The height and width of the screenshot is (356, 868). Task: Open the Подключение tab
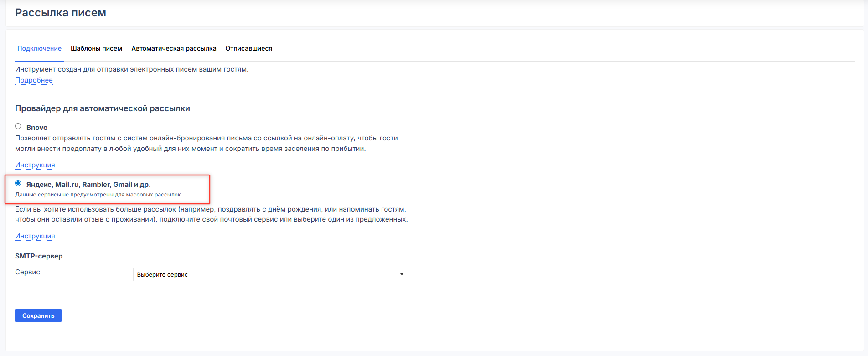[39, 48]
